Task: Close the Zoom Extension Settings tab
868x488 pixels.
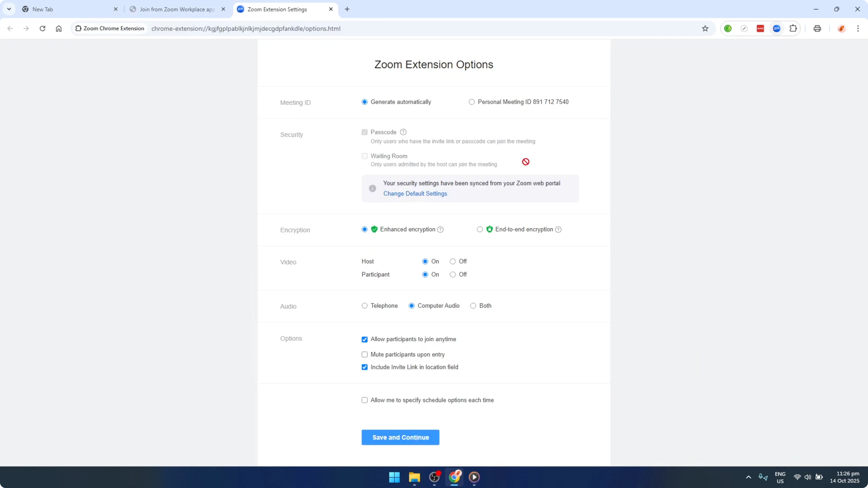Action: (x=331, y=9)
